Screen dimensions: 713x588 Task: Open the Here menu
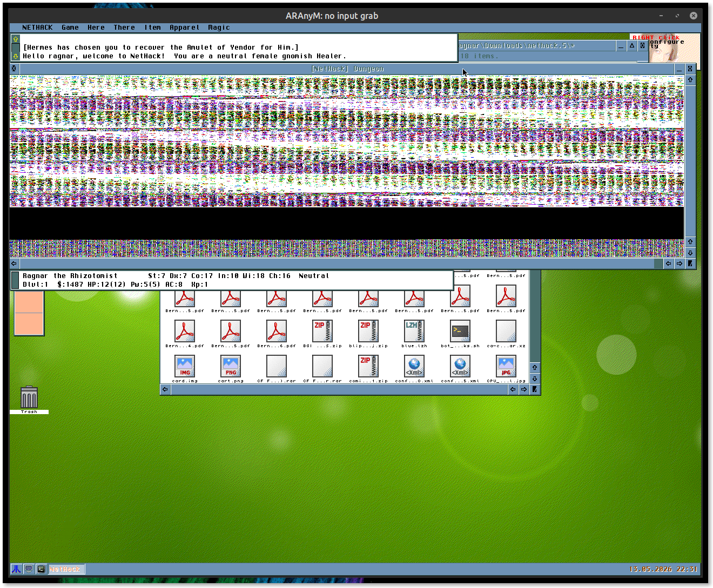(96, 28)
